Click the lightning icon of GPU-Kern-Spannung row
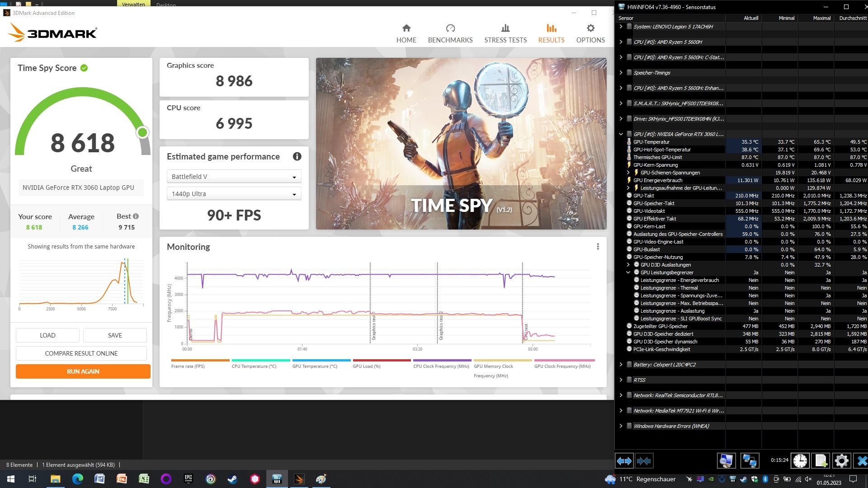This screenshot has height=488, width=868. click(x=629, y=165)
